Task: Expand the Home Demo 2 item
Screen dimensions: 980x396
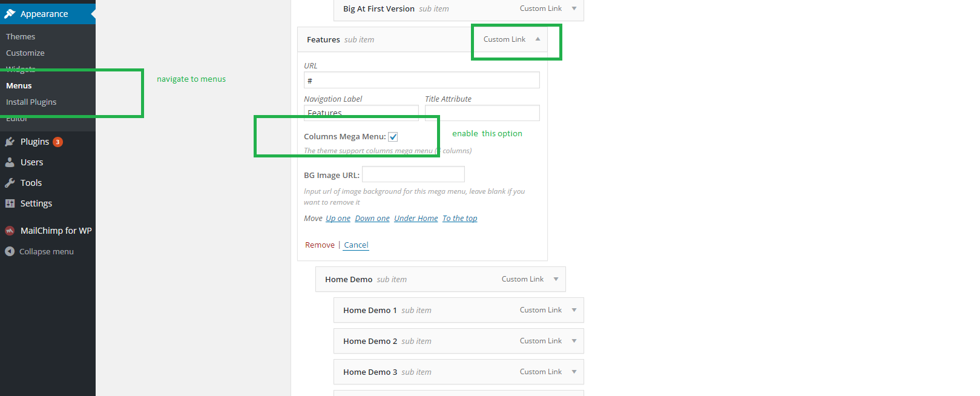Action: tap(574, 341)
